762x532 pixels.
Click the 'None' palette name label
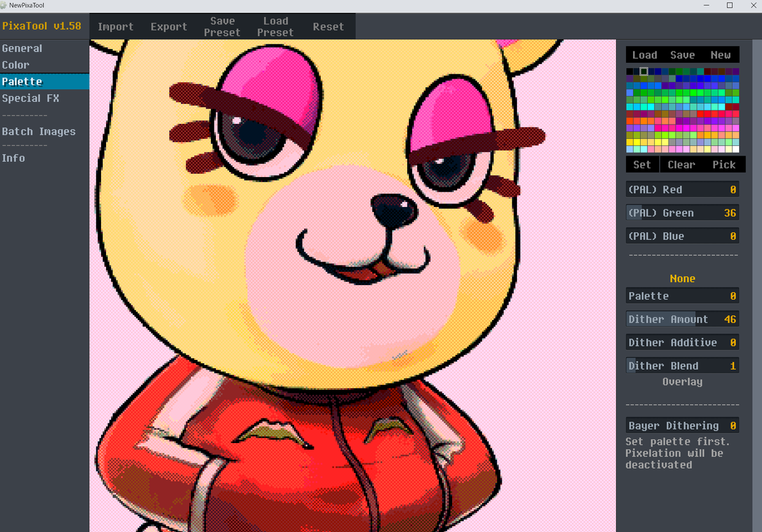coord(683,279)
